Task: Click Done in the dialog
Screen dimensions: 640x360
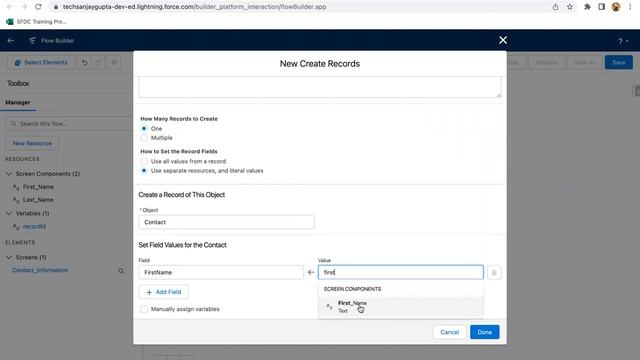Action: (x=484, y=332)
